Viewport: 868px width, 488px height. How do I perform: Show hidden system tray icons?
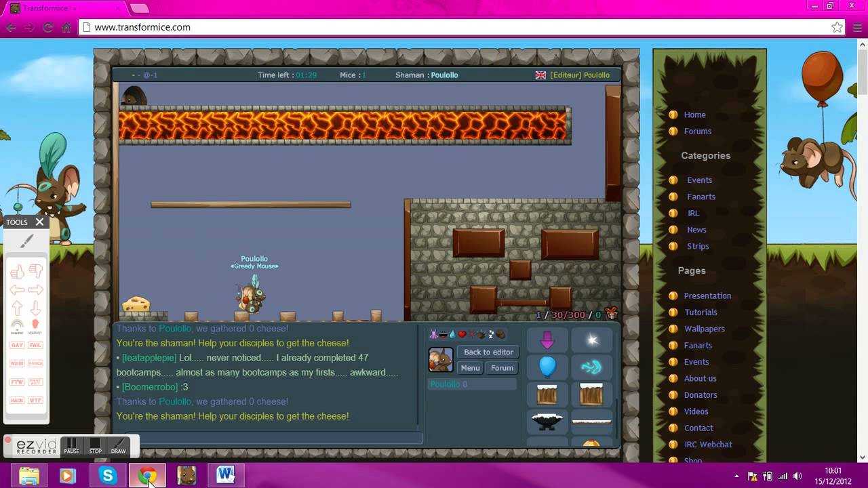(737, 476)
